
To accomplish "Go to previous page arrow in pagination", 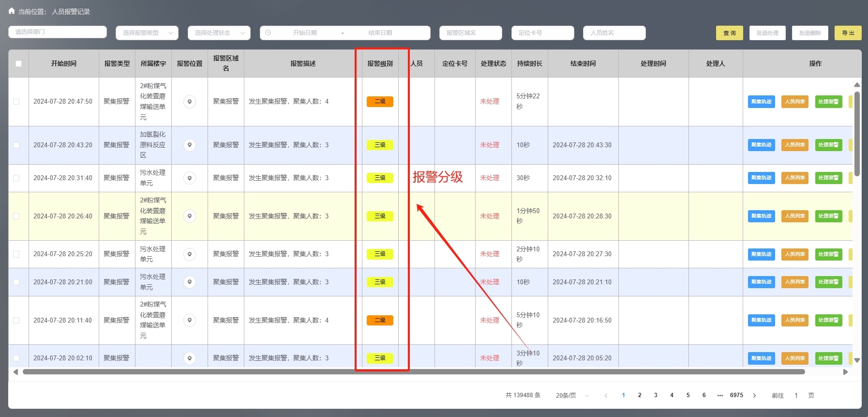I will [606, 396].
